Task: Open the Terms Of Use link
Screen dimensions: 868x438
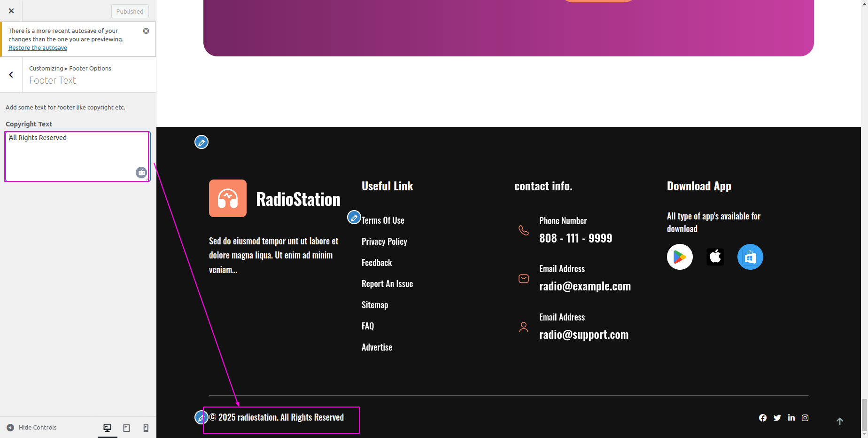Action: [383, 220]
